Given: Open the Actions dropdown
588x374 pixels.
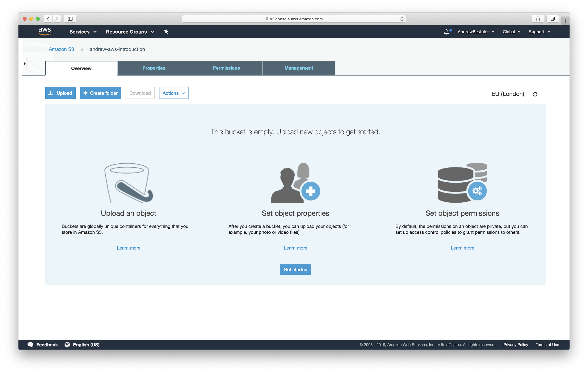Looking at the screenshot, I should point(173,93).
